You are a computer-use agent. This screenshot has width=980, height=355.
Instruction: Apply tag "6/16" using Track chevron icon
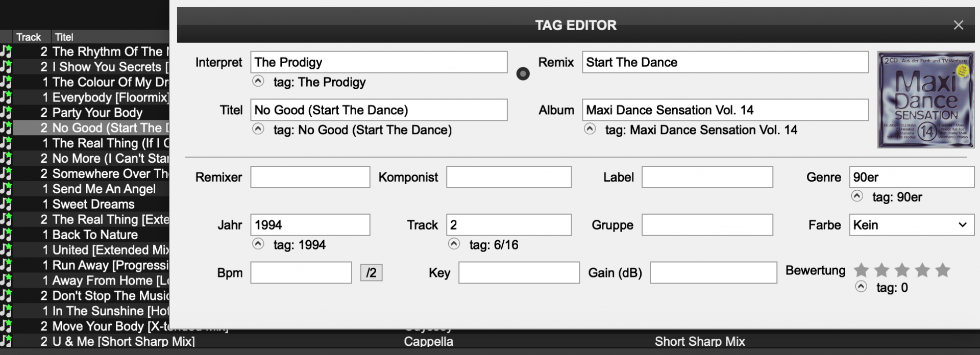(x=454, y=243)
